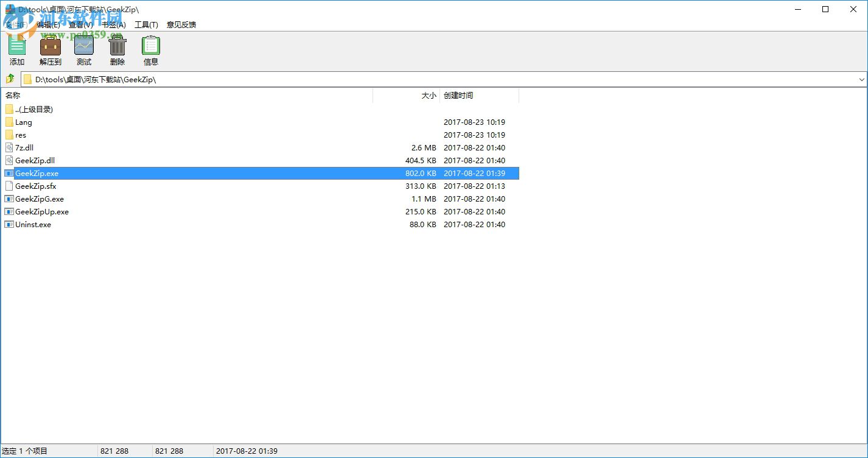Open the address bar path dropdown
The width and height of the screenshot is (868, 458).
click(861, 79)
